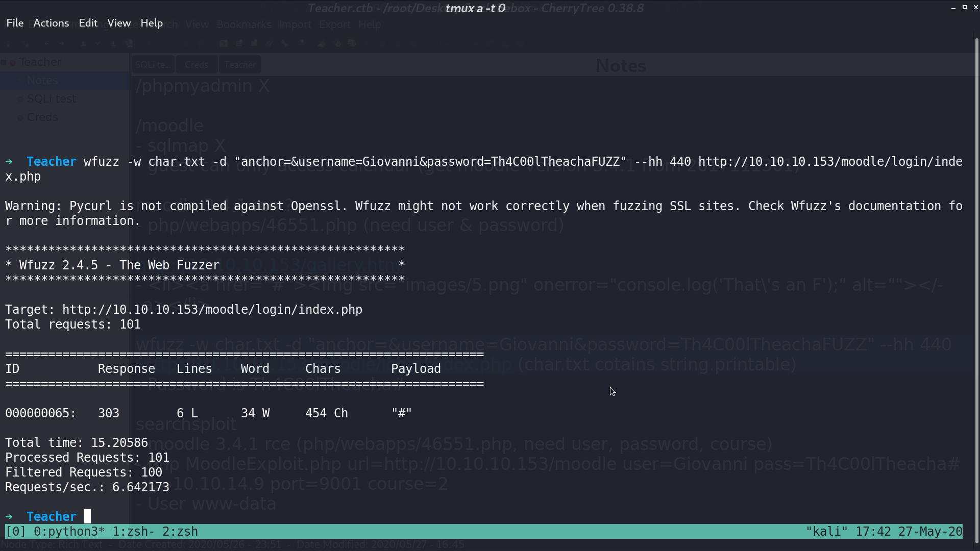Image resolution: width=980 pixels, height=551 pixels.
Task: Click 'Requests/sec.: 6.642173' line
Action: (87, 487)
